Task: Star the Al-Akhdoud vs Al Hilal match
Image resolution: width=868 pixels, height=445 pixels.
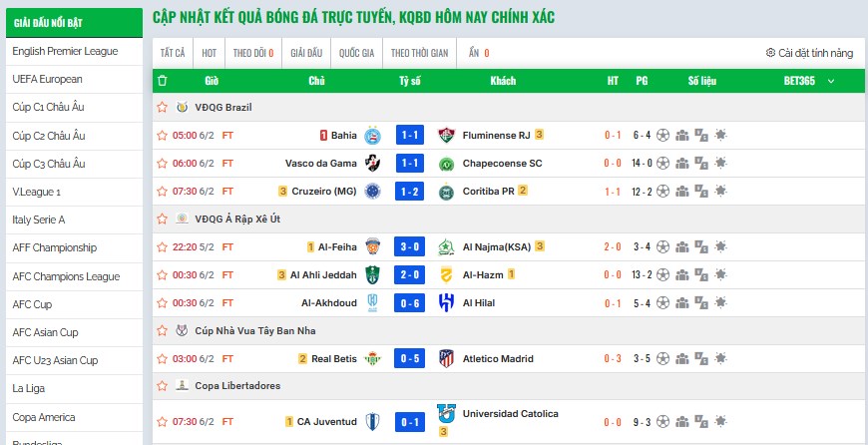Action: click(x=162, y=302)
